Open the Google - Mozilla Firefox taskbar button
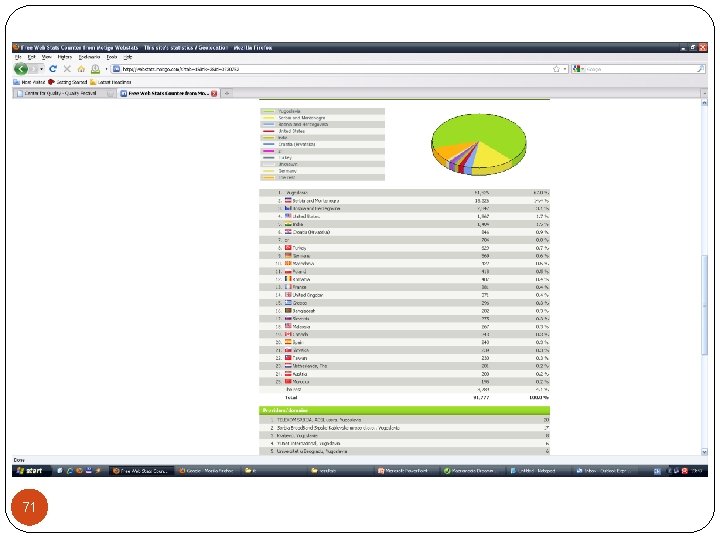 tap(206, 471)
